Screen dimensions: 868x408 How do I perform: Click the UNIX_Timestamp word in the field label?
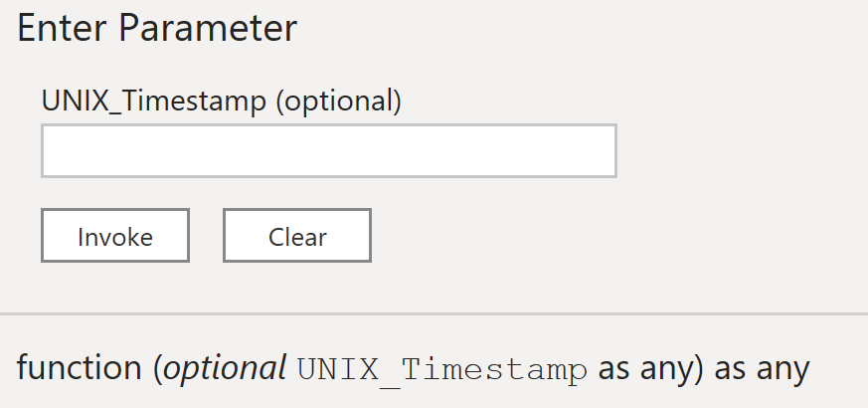(x=154, y=101)
